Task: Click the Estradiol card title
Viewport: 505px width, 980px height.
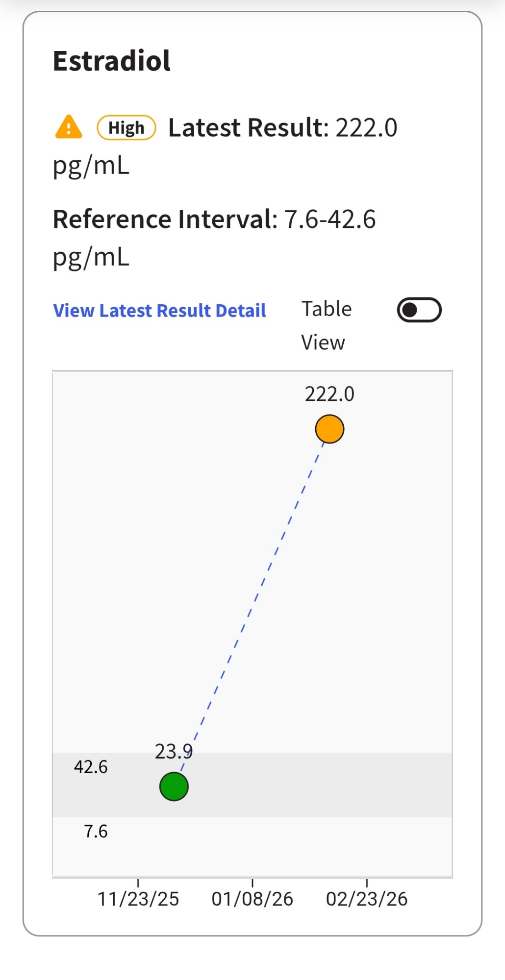Action: pyautogui.click(x=112, y=61)
